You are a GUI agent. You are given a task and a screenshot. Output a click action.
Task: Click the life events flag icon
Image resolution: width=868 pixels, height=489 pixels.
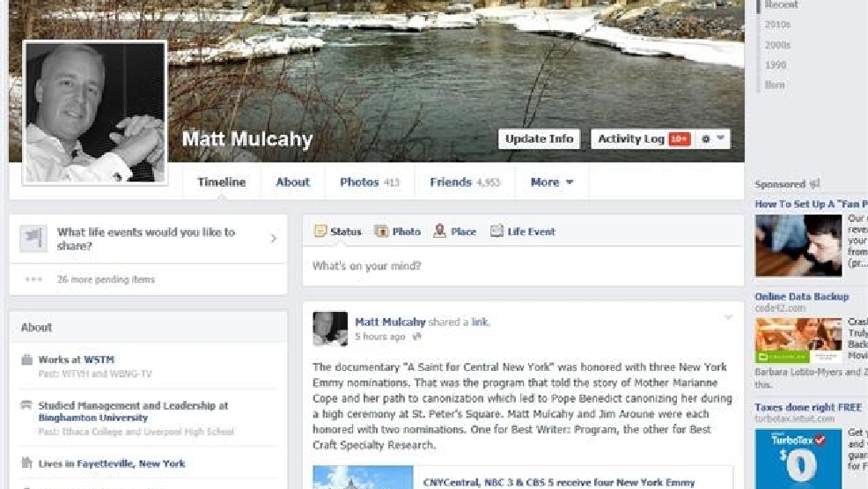(33, 238)
